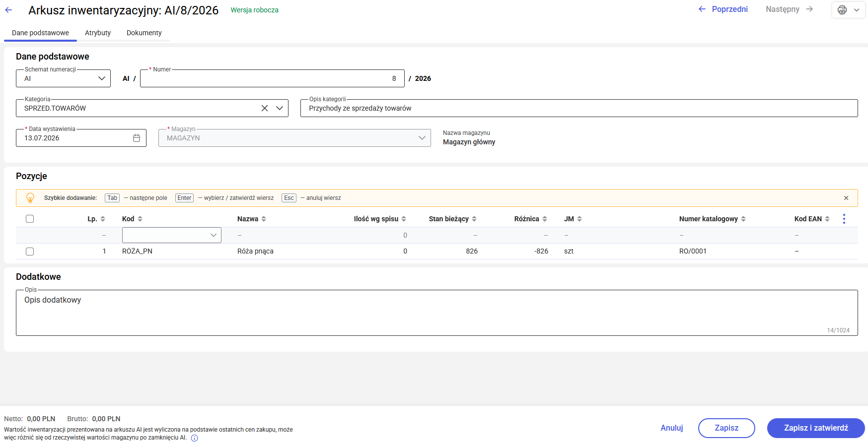Click the szt unit cell
The width and height of the screenshot is (868, 446).
569,252
